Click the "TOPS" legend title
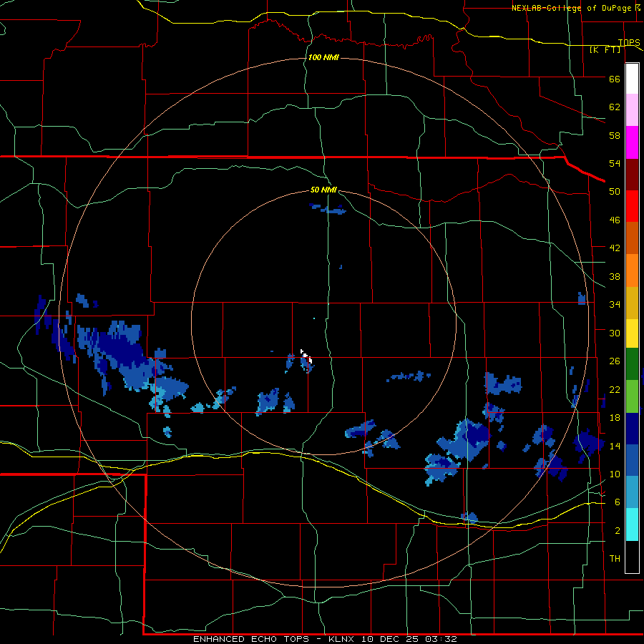 click(x=629, y=42)
